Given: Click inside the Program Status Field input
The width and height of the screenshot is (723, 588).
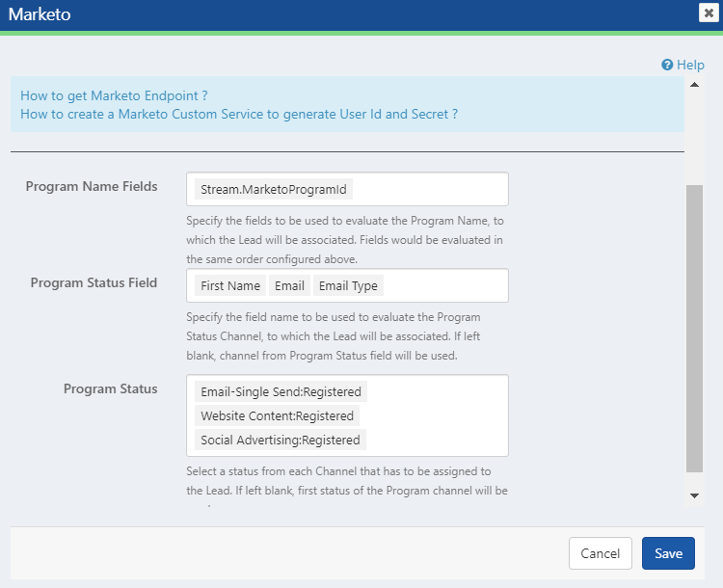Looking at the screenshot, I should pyautogui.click(x=347, y=285).
